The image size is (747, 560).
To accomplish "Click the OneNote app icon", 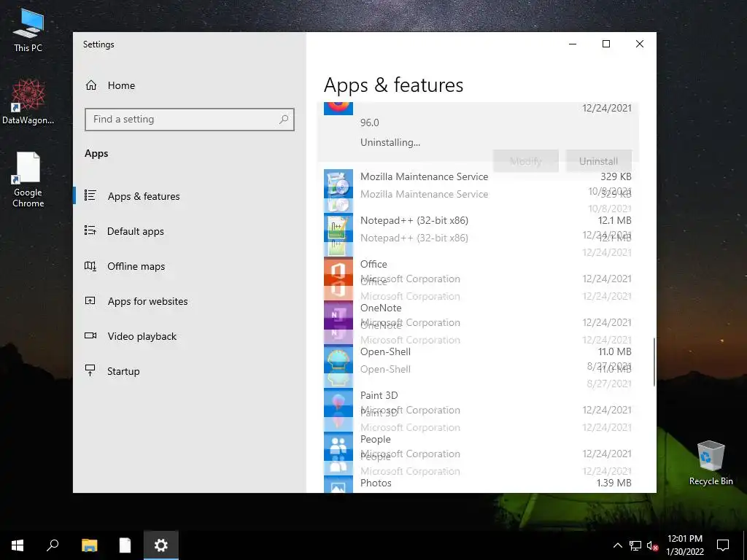I will coord(338,315).
